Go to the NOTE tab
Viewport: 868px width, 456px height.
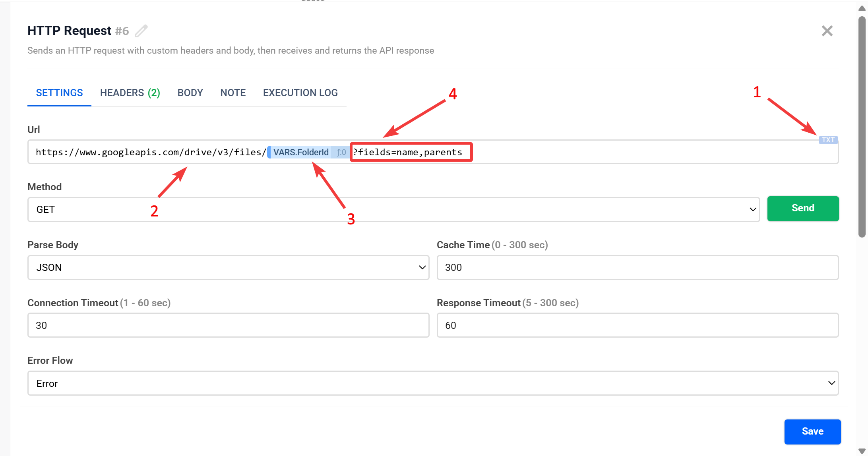tap(233, 93)
